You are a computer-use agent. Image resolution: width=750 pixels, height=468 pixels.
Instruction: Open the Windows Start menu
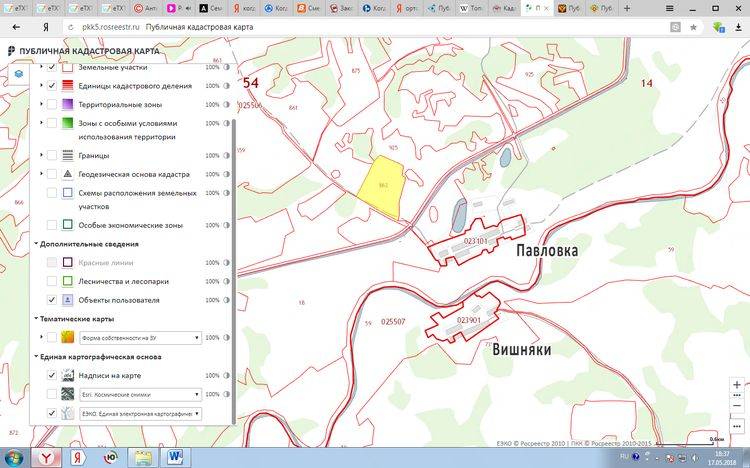pyautogui.click(x=13, y=457)
